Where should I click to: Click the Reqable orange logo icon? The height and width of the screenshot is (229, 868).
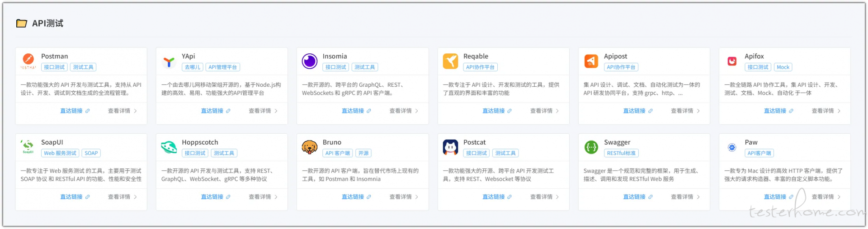[450, 61]
